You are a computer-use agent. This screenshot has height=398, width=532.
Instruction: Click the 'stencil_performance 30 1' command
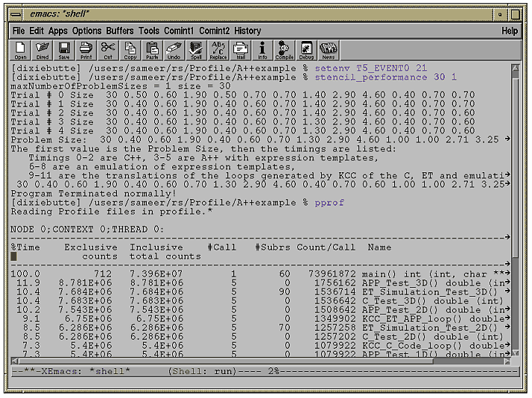[385, 78]
